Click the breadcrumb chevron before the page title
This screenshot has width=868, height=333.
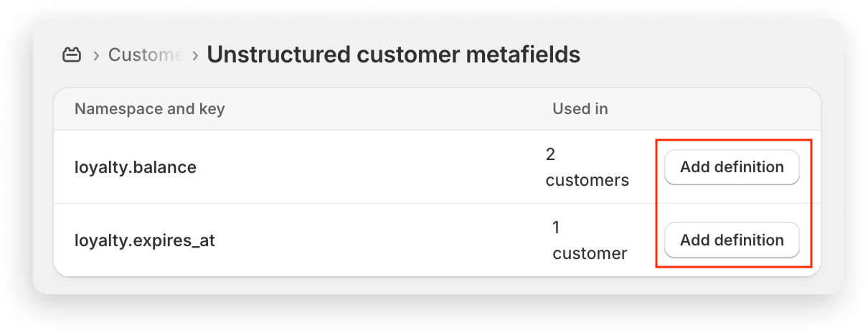pyautogui.click(x=195, y=55)
